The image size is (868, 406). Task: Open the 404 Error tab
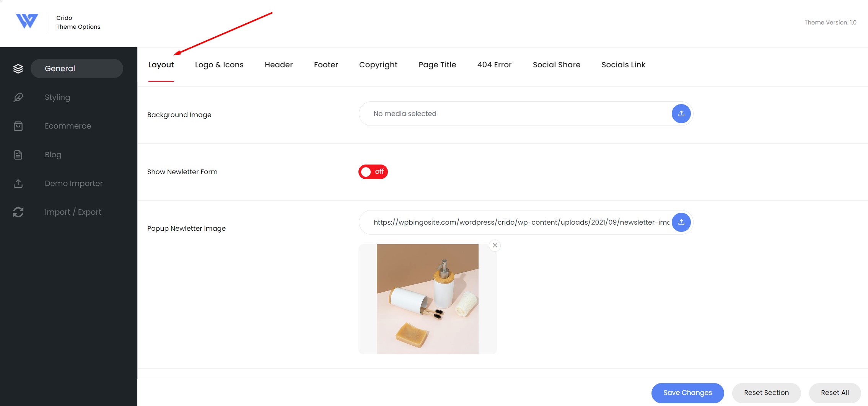tap(494, 65)
